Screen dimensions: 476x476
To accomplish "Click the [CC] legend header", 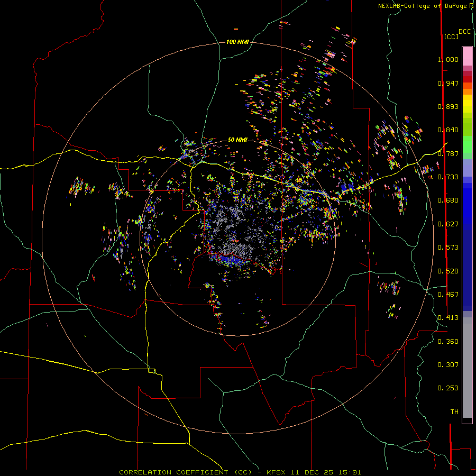I will pyautogui.click(x=451, y=36).
